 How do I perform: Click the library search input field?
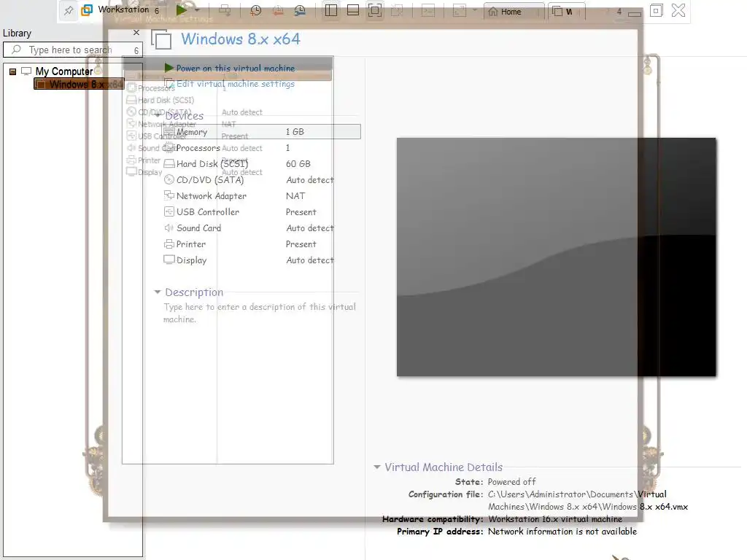pos(71,50)
